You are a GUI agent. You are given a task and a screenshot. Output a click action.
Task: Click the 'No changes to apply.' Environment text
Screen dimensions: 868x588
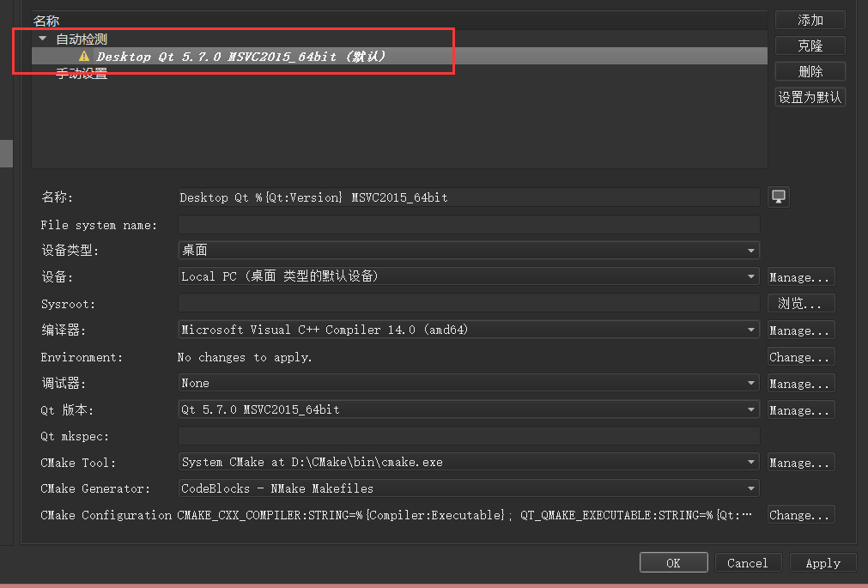tap(244, 357)
